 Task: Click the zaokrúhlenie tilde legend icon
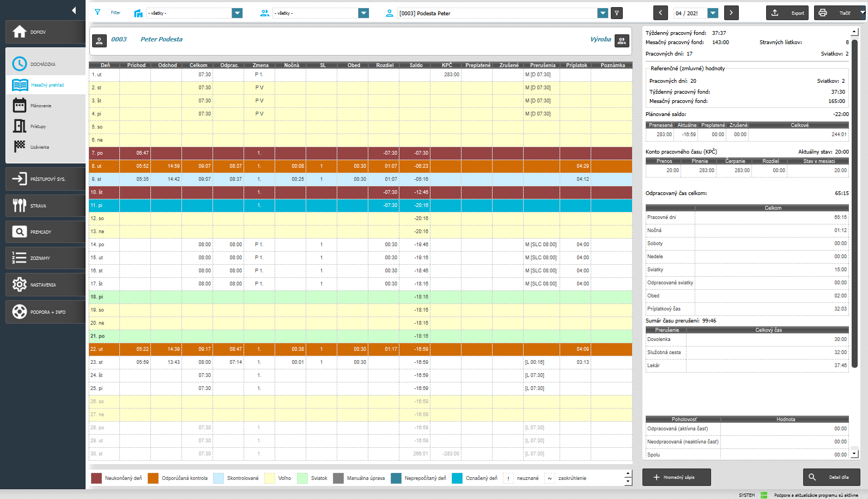coord(550,478)
